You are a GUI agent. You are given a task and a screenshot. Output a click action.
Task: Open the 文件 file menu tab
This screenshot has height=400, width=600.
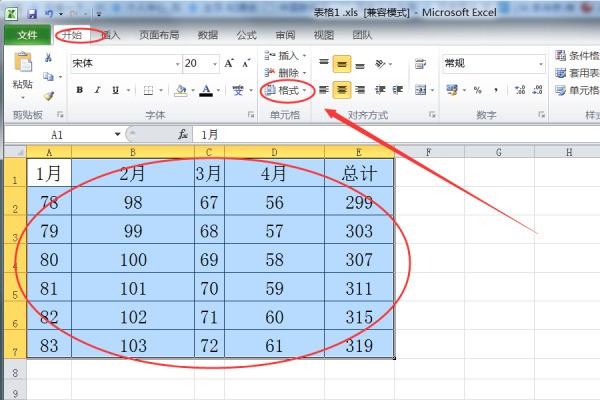pyautogui.click(x=27, y=35)
